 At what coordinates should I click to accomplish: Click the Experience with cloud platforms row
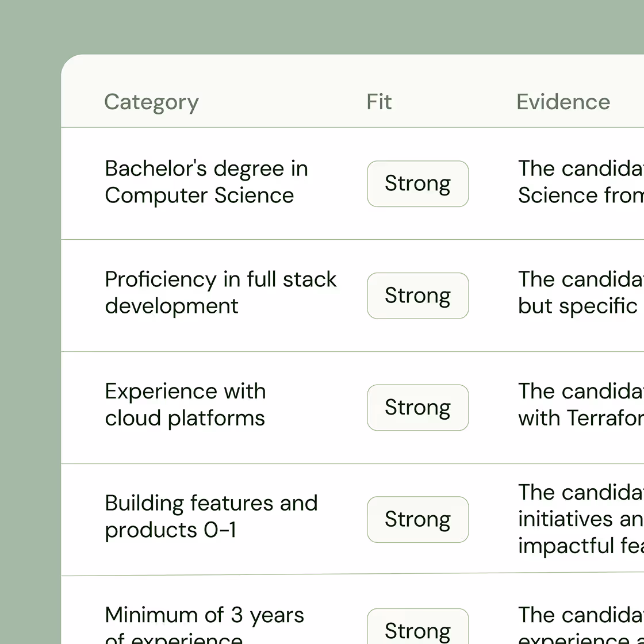(185, 404)
